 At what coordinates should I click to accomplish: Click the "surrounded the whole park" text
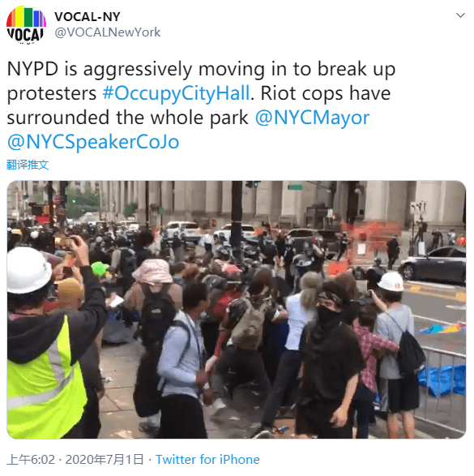pos(128,118)
